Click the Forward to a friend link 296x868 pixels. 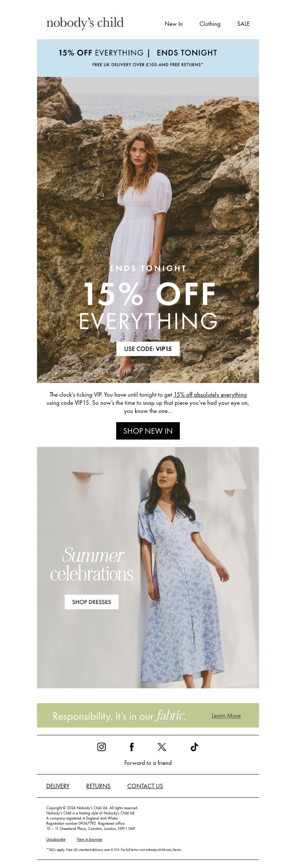click(x=148, y=763)
